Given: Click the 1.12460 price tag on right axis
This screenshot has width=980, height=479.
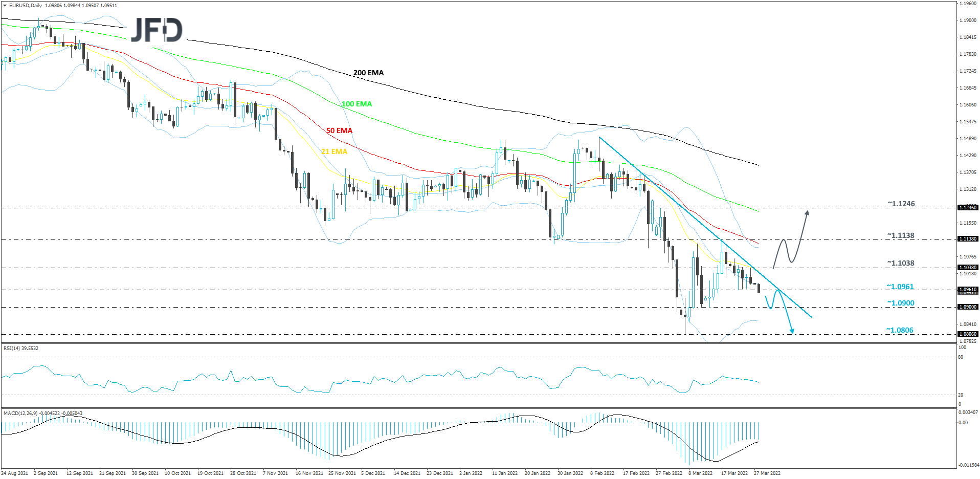Looking at the screenshot, I should click(967, 208).
